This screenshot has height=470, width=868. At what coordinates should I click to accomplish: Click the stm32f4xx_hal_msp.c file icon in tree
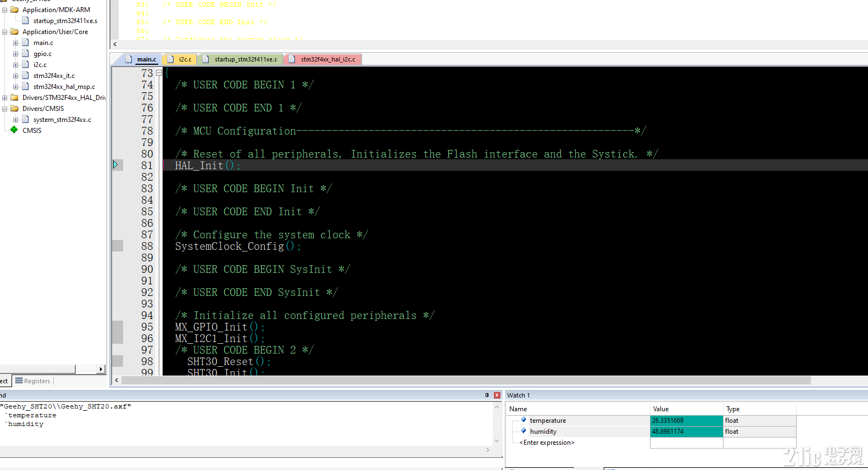pos(25,86)
